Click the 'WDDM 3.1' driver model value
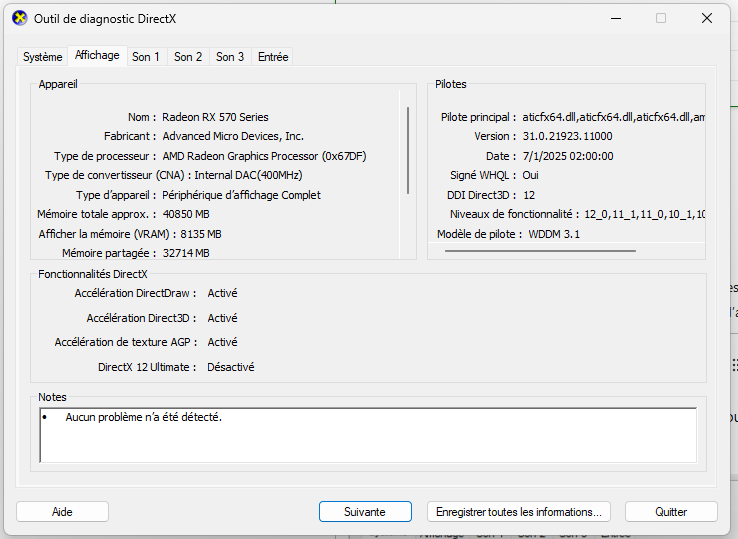Image resolution: width=738 pixels, height=539 pixels. click(x=554, y=234)
